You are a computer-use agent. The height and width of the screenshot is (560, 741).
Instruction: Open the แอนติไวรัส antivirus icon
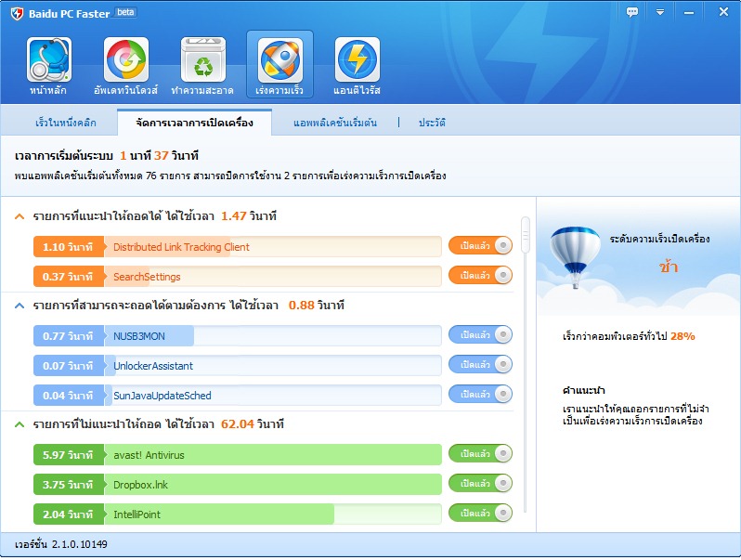point(357,65)
